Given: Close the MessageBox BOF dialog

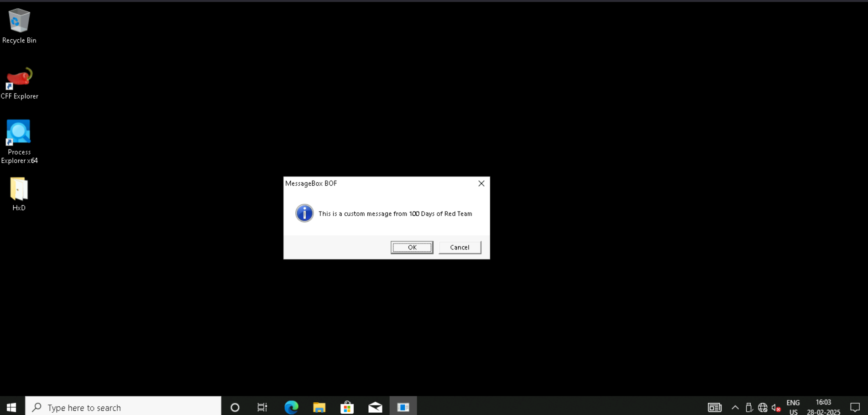Looking at the screenshot, I should [x=481, y=183].
